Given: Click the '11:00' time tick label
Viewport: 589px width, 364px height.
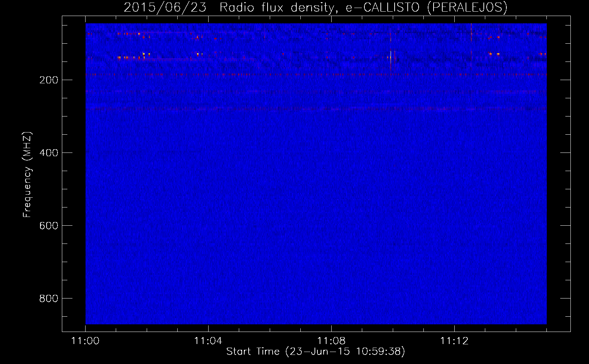Looking at the screenshot, I should (86, 341).
